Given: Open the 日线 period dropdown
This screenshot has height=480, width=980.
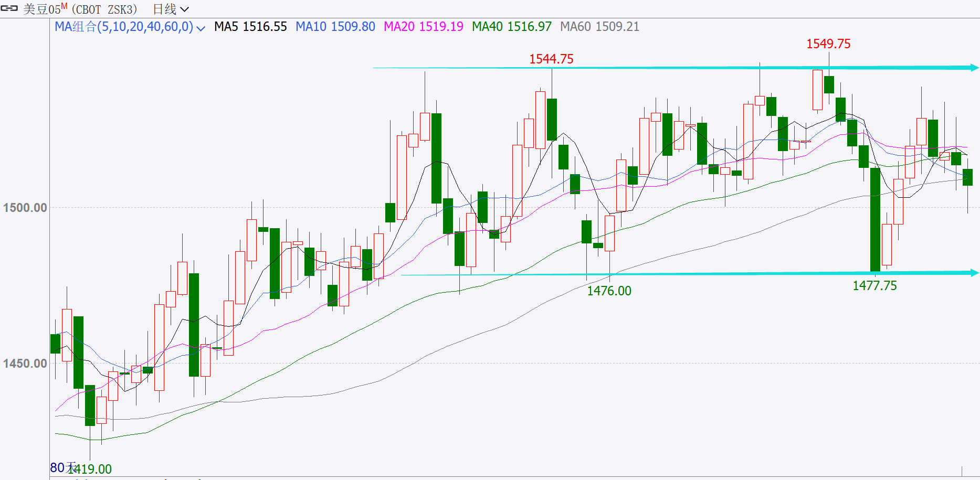Looking at the screenshot, I should (171, 9).
